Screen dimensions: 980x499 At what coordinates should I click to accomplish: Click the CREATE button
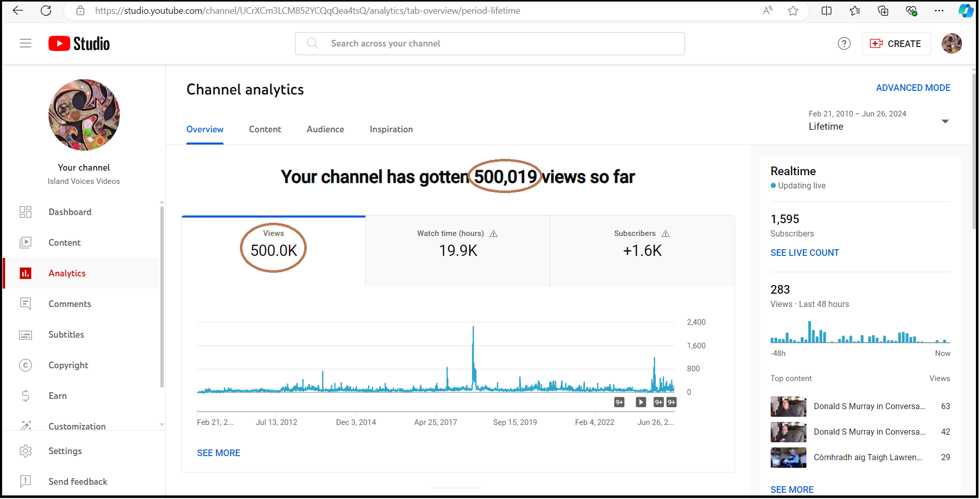(896, 44)
